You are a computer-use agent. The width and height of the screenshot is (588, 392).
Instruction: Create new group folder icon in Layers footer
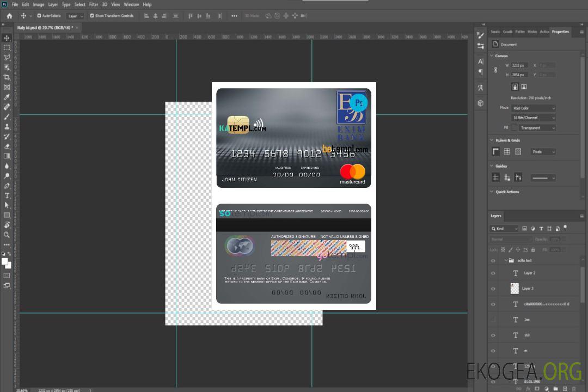pyautogui.click(x=555, y=389)
